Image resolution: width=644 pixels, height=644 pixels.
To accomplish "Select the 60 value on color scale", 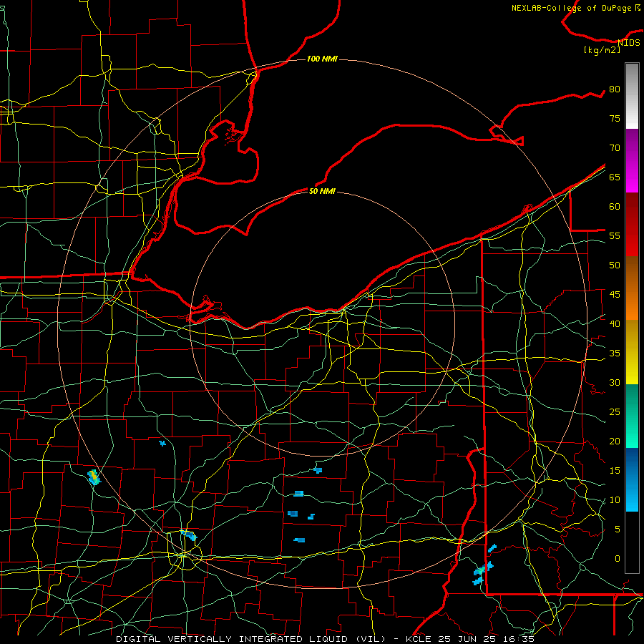I will click(x=615, y=207).
